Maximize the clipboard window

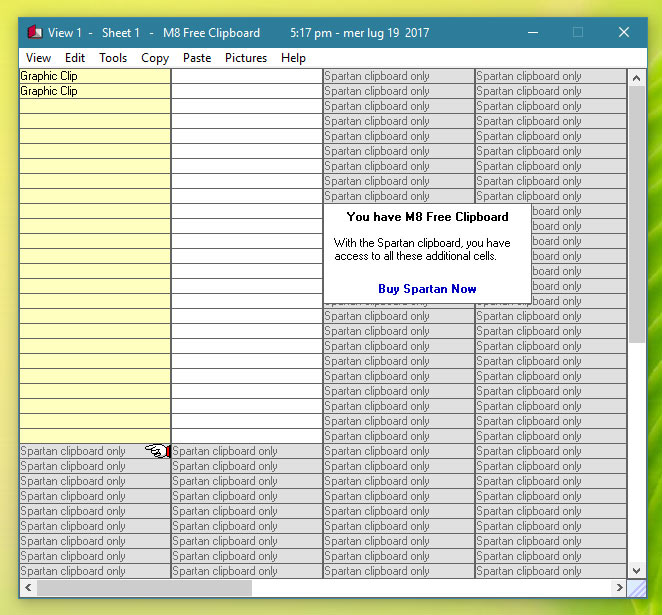click(577, 33)
